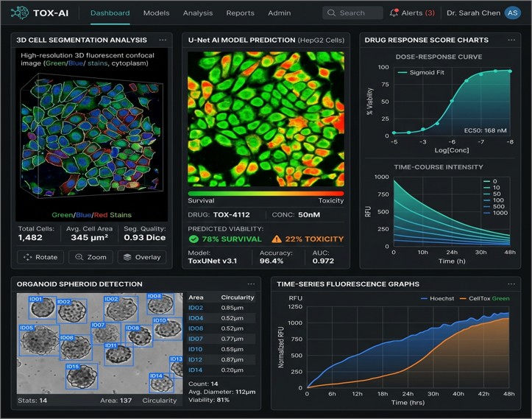
Task: Open the Reports tab
Action: 240,13
